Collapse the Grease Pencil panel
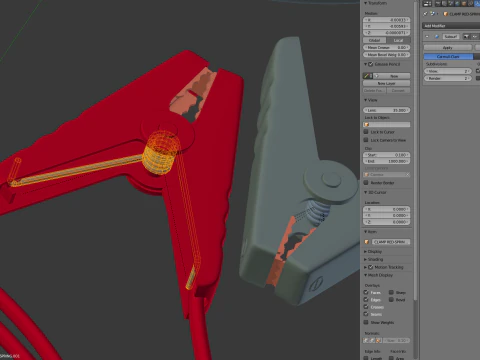Screen dimensions: 480x360 366,64
